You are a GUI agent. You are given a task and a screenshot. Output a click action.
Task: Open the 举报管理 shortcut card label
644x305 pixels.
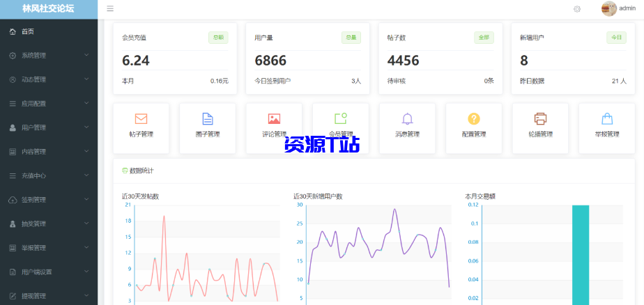pos(607,134)
